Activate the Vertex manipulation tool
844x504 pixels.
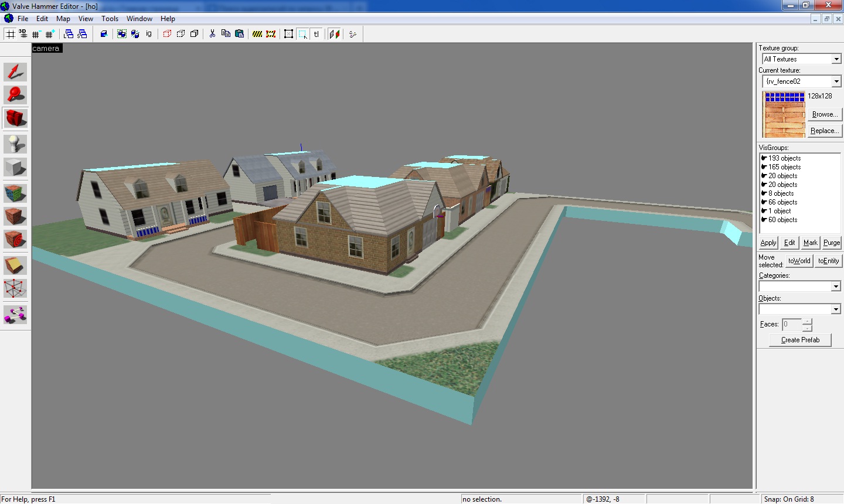tap(15, 288)
